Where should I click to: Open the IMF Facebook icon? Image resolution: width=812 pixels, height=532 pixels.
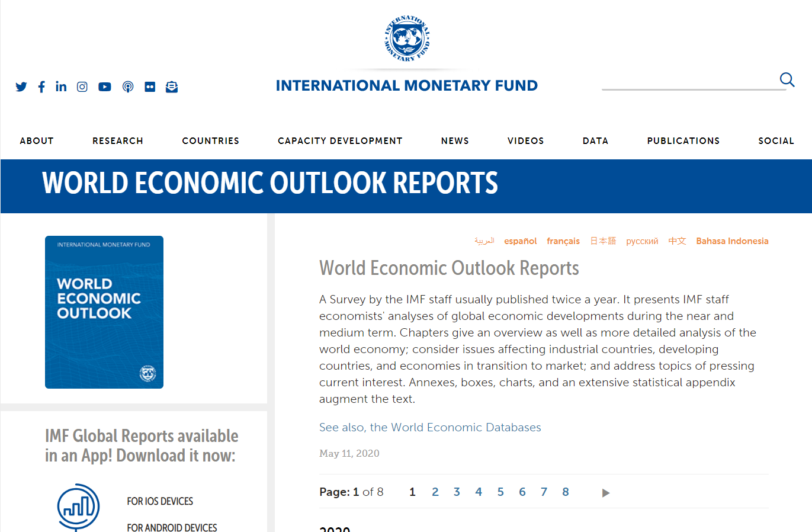(x=41, y=87)
